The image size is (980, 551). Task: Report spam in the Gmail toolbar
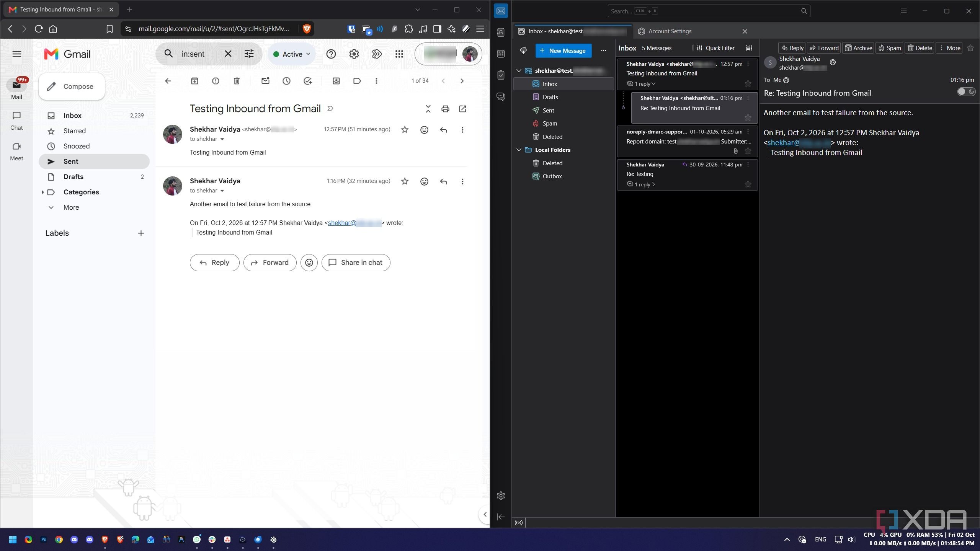point(216,81)
